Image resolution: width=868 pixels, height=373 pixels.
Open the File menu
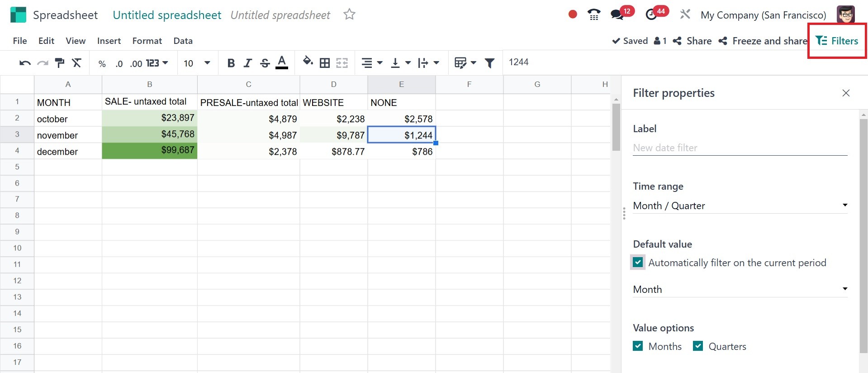[x=20, y=41]
